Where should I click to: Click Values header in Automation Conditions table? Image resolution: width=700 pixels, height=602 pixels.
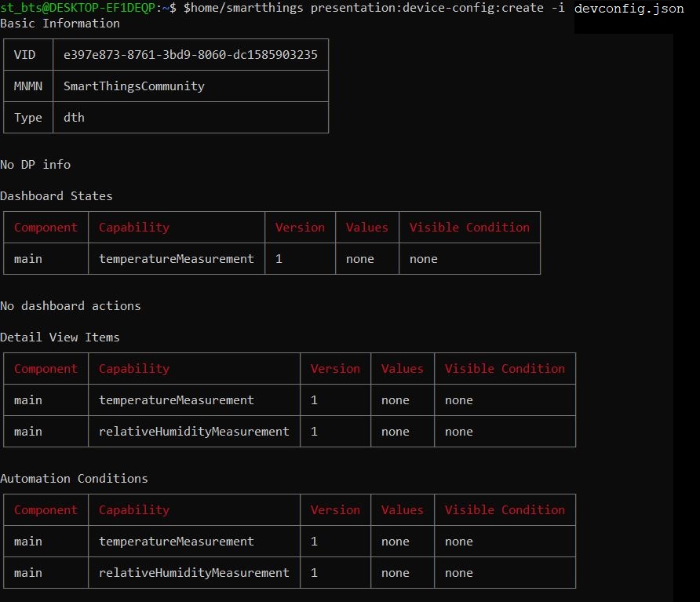(x=403, y=509)
